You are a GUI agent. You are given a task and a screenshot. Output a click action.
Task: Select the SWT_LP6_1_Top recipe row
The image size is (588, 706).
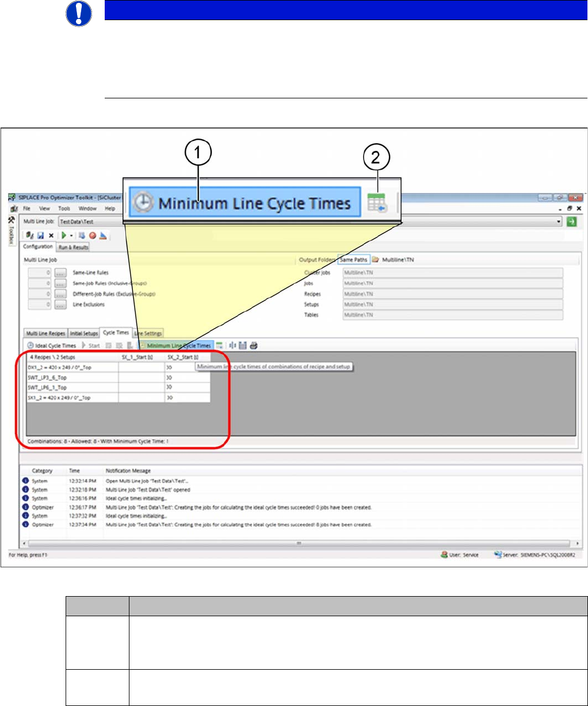click(119, 387)
